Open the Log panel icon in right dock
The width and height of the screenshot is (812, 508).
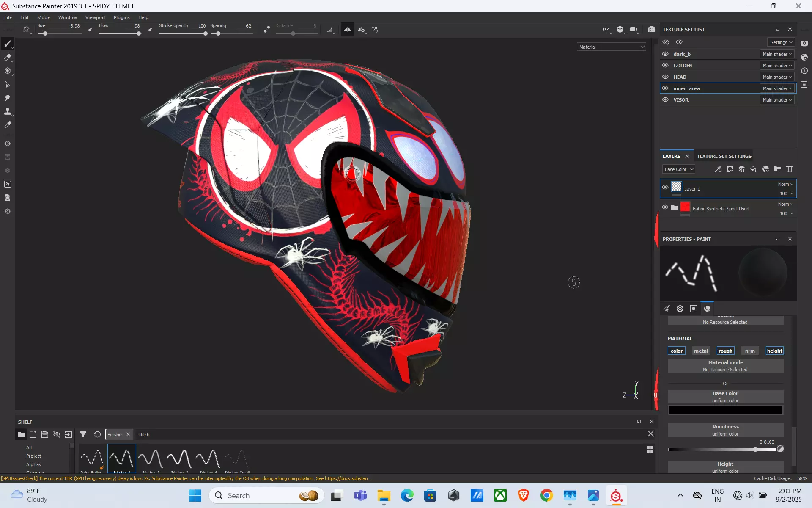tap(804, 85)
